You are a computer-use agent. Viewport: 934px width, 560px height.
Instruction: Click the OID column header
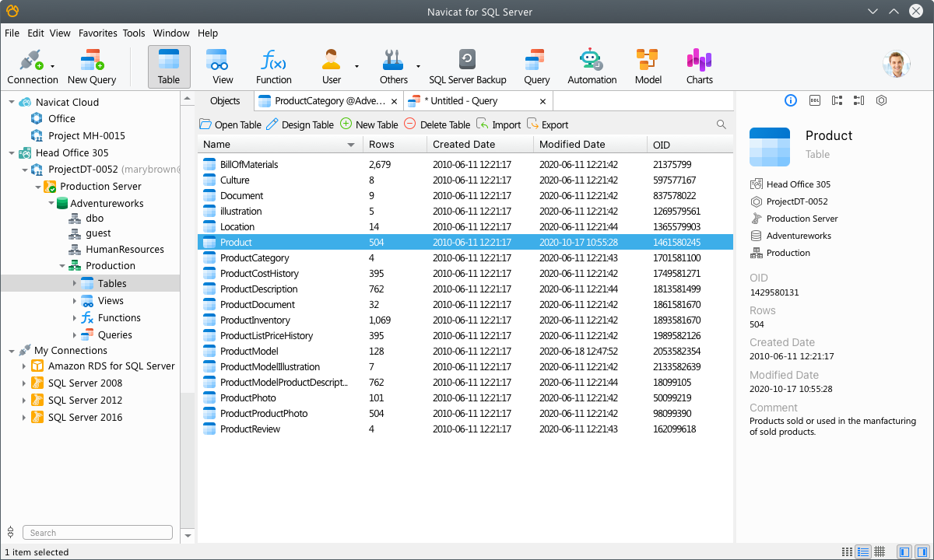click(689, 145)
